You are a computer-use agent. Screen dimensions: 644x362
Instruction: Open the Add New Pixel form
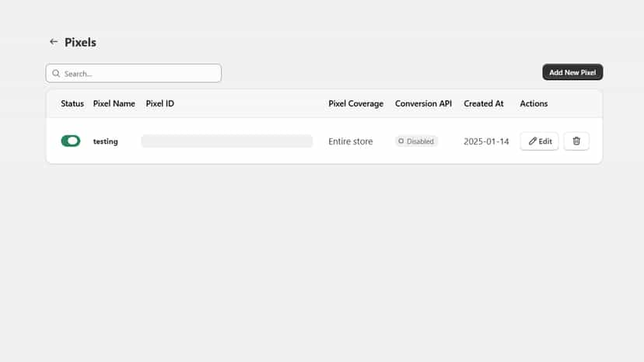(x=572, y=72)
